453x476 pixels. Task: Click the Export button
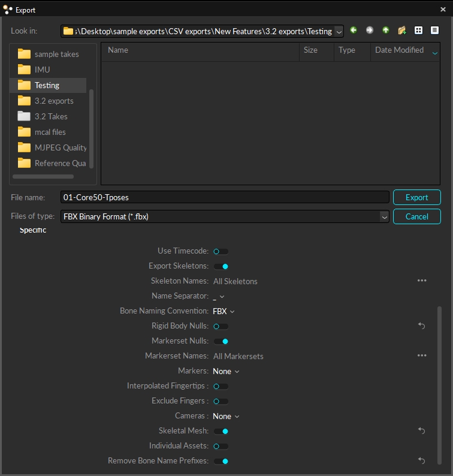coord(416,197)
